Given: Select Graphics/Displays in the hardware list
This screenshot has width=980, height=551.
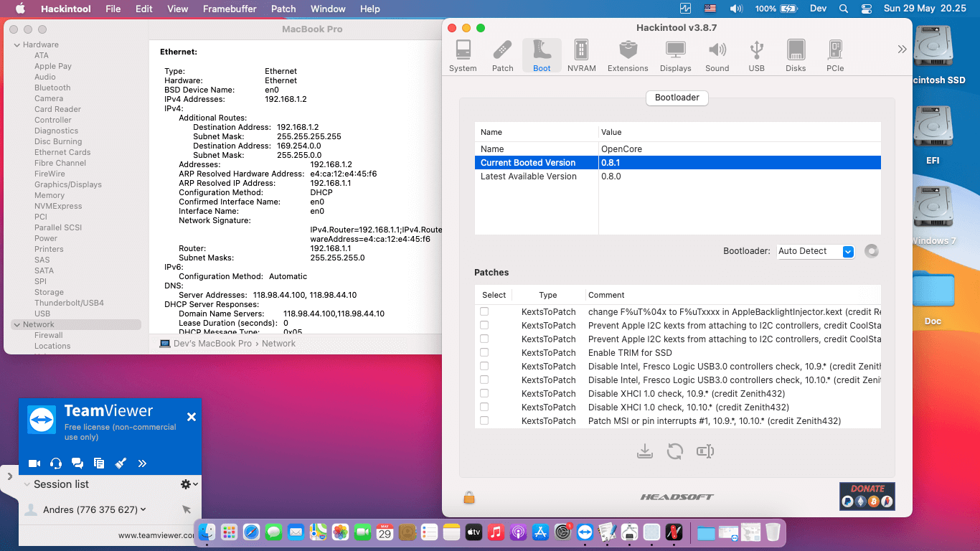Looking at the screenshot, I should pos(68,184).
